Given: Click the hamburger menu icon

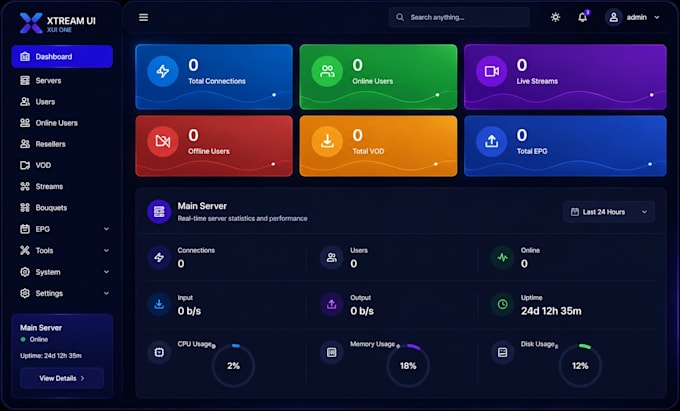Looking at the screenshot, I should [x=144, y=17].
